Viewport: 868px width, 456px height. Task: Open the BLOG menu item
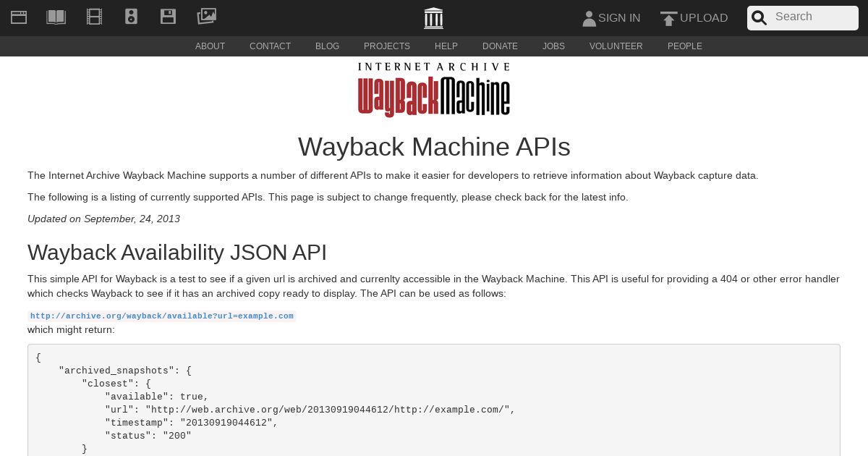point(327,46)
